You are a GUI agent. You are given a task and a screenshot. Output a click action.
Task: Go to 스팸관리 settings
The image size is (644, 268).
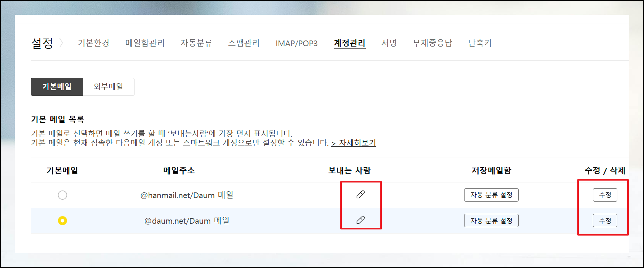point(244,43)
